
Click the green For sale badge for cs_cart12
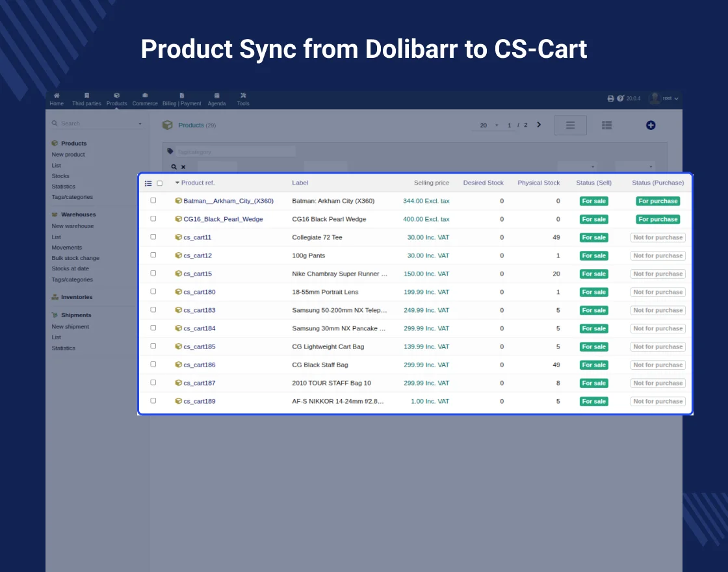click(x=593, y=255)
